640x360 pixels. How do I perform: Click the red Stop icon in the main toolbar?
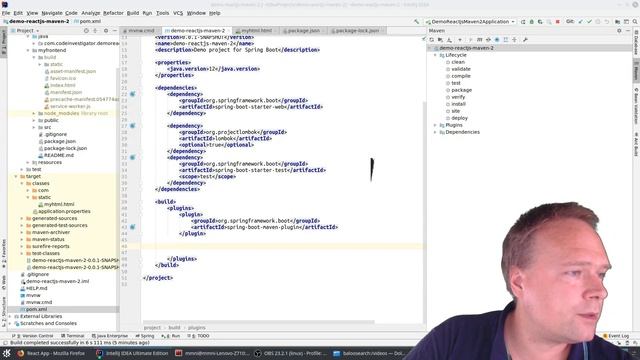tap(558, 22)
